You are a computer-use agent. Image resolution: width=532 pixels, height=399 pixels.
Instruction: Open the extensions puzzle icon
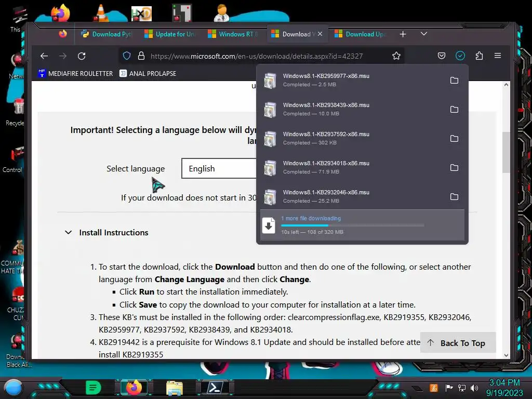tap(479, 56)
